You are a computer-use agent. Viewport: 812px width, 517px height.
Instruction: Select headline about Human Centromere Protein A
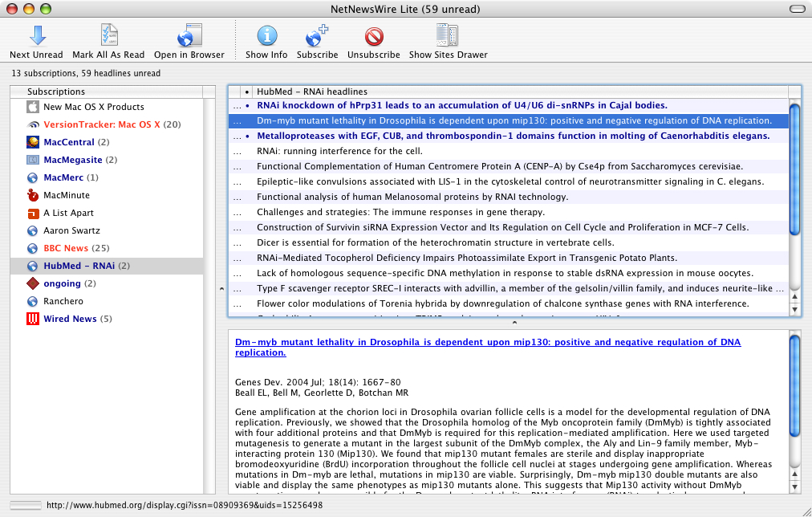pyautogui.click(x=509, y=166)
